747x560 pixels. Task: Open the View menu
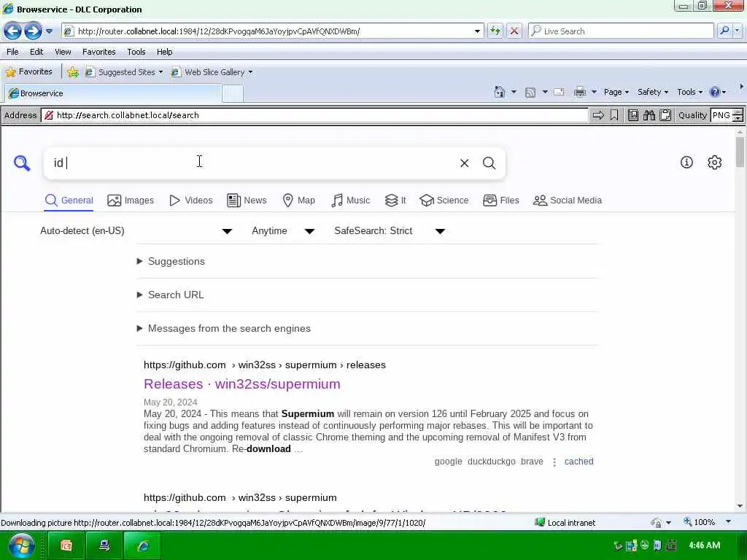tap(63, 52)
